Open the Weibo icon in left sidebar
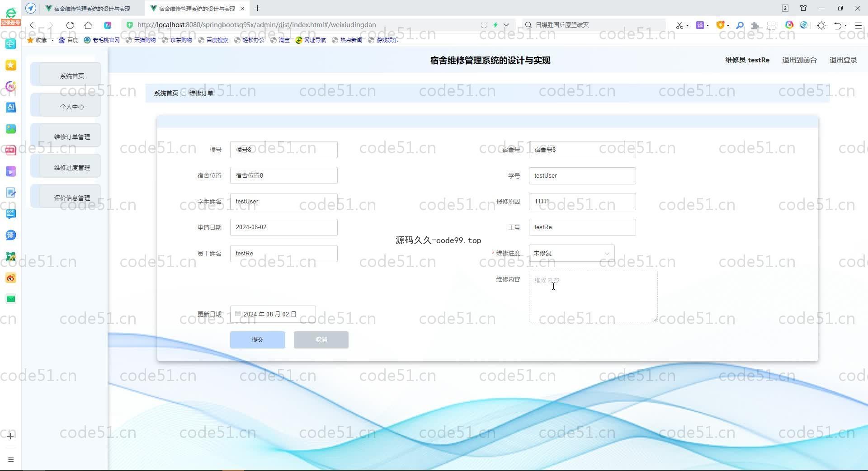This screenshot has width=868, height=471. pos(11,278)
